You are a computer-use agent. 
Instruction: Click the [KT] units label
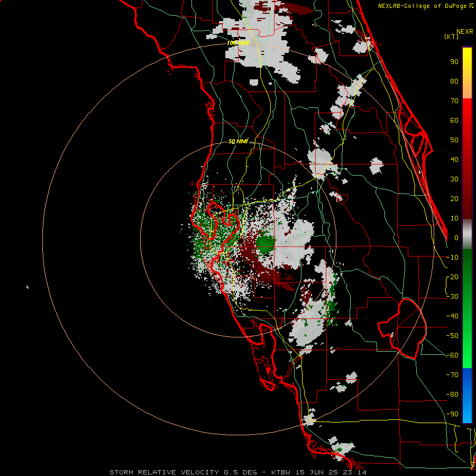coord(452,36)
